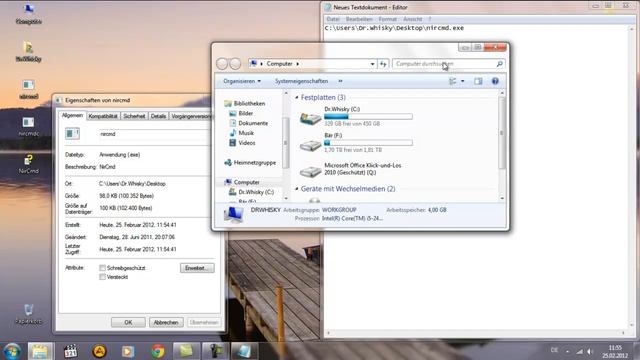Click the nircmd icon in the properties dialog
This screenshot has width=640, height=360.
73,133
